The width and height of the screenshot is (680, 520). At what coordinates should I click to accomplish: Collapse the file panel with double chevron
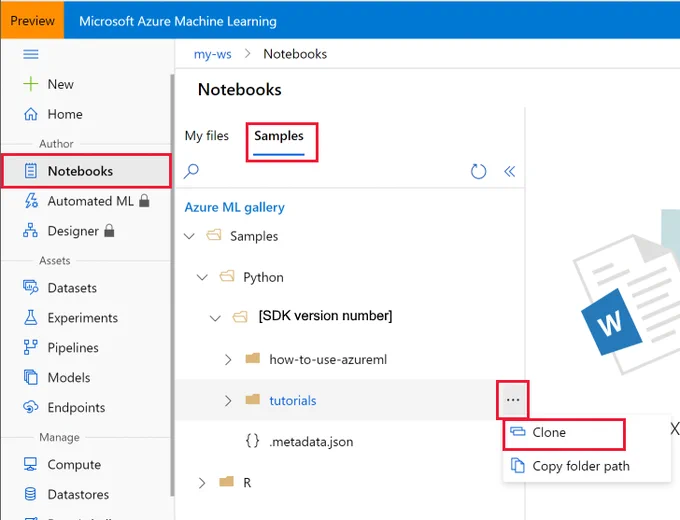510,171
